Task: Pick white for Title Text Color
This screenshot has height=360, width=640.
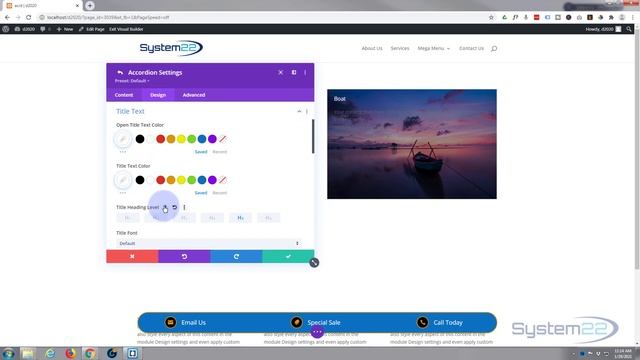Action: pyautogui.click(x=150, y=180)
